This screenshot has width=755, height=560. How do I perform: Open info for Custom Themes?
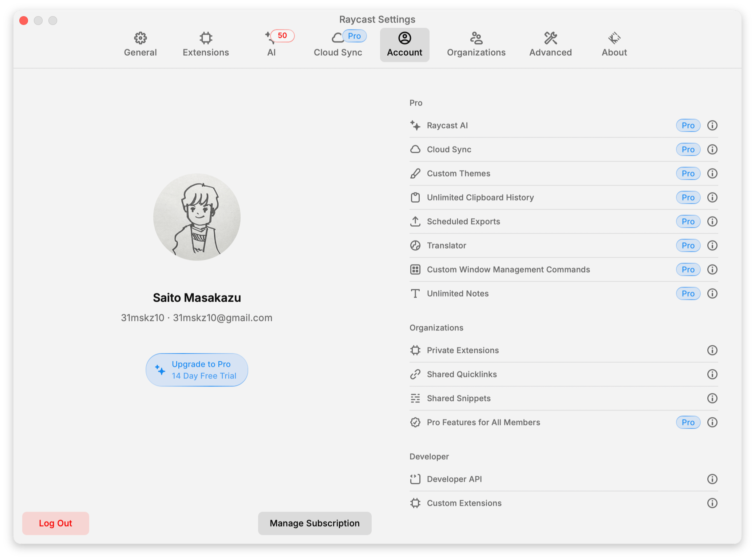pos(712,174)
